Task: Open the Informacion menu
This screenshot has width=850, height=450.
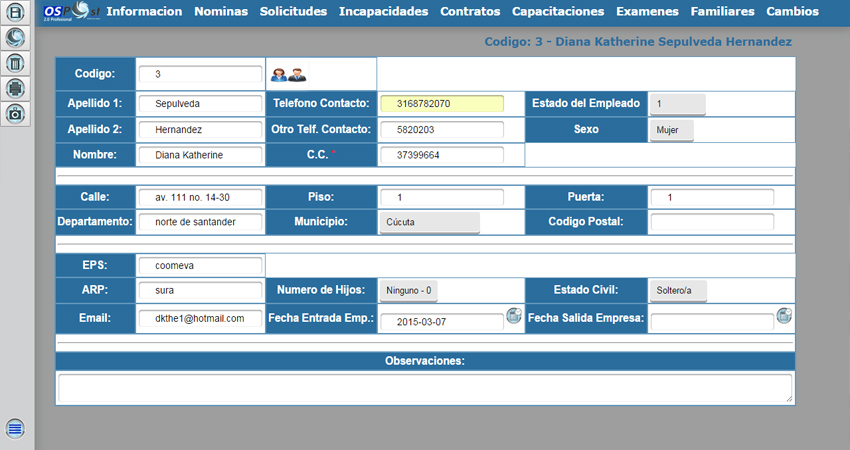Action: pos(144,11)
